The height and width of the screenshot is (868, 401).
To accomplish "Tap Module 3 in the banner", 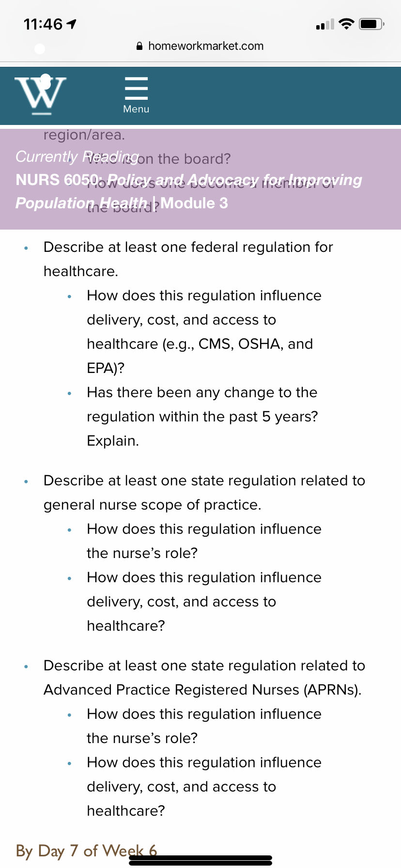I will click(194, 203).
